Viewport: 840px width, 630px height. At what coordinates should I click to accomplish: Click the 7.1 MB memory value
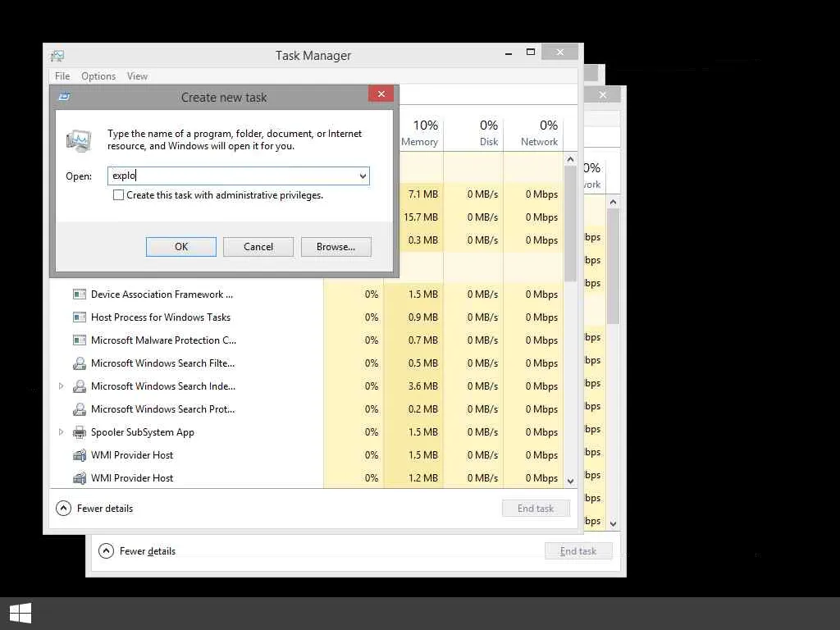[x=422, y=194]
